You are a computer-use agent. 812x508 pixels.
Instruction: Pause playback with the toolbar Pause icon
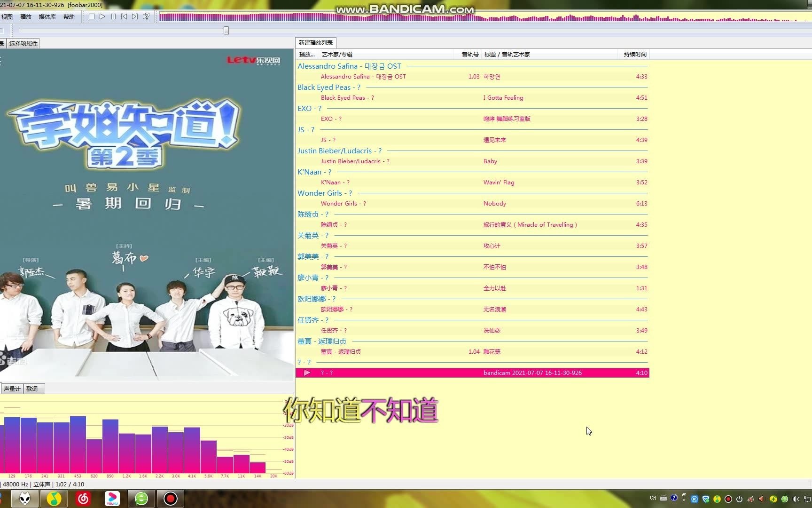tap(113, 16)
